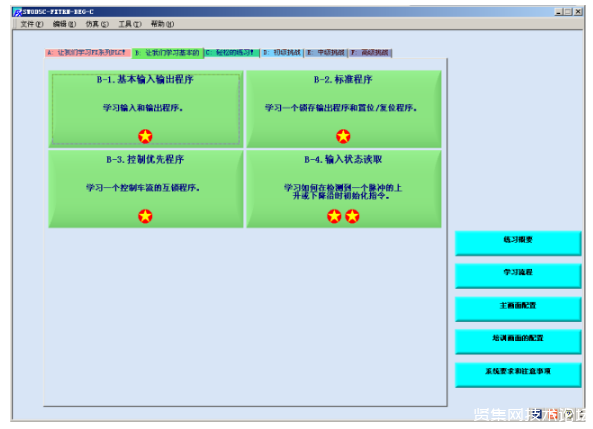Click the star icon on the B-3 card
The width and height of the screenshot is (593, 429).
tap(145, 216)
